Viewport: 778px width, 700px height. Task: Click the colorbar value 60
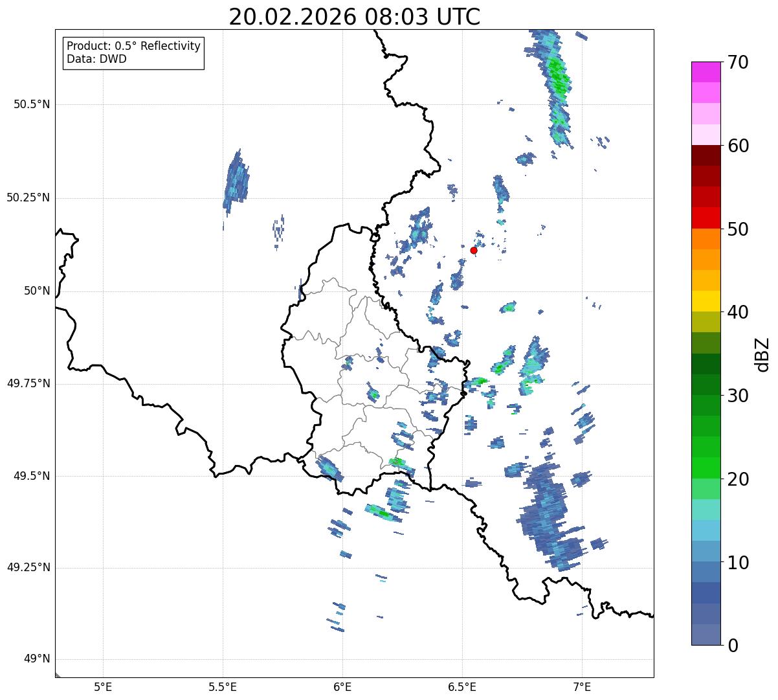coord(738,146)
